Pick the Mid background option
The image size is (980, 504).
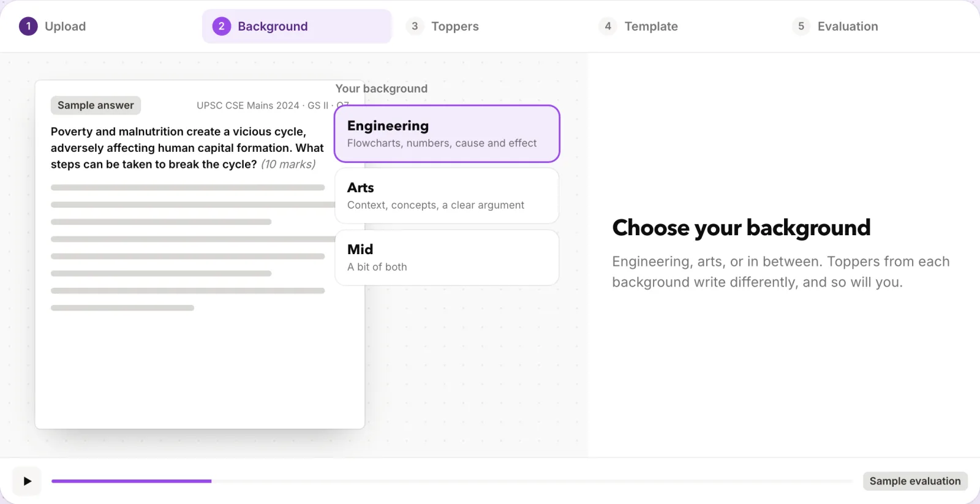(x=447, y=258)
